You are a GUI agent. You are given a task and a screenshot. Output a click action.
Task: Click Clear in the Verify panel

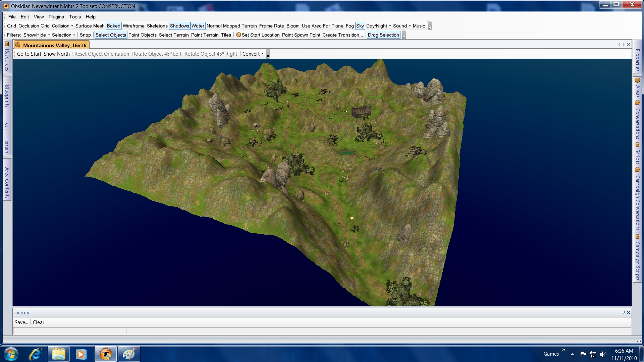coord(39,322)
